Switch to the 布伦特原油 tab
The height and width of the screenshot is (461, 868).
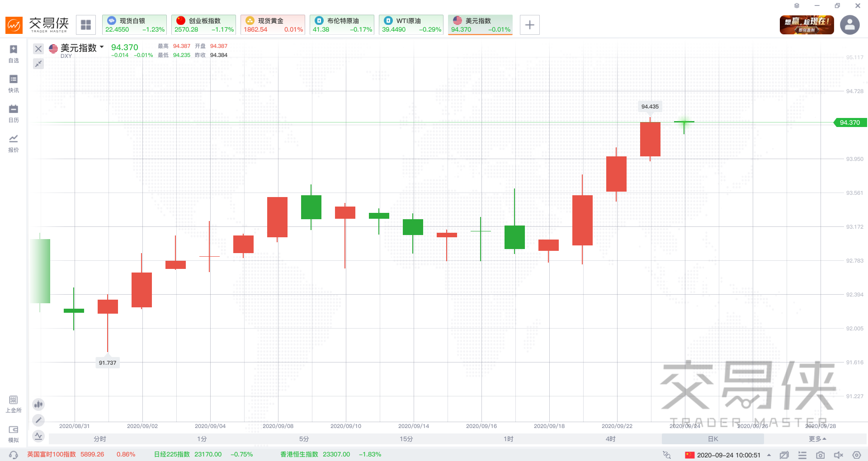[x=342, y=25]
